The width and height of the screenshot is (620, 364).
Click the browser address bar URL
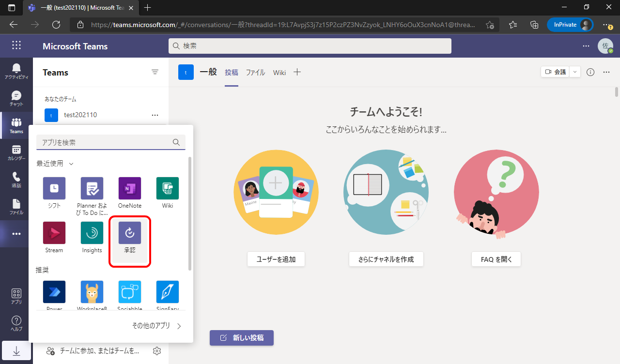(283, 25)
